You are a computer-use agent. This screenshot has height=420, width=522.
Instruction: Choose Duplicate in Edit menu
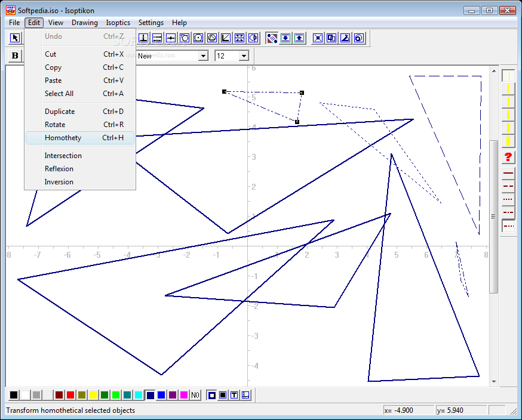pyautogui.click(x=80, y=112)
